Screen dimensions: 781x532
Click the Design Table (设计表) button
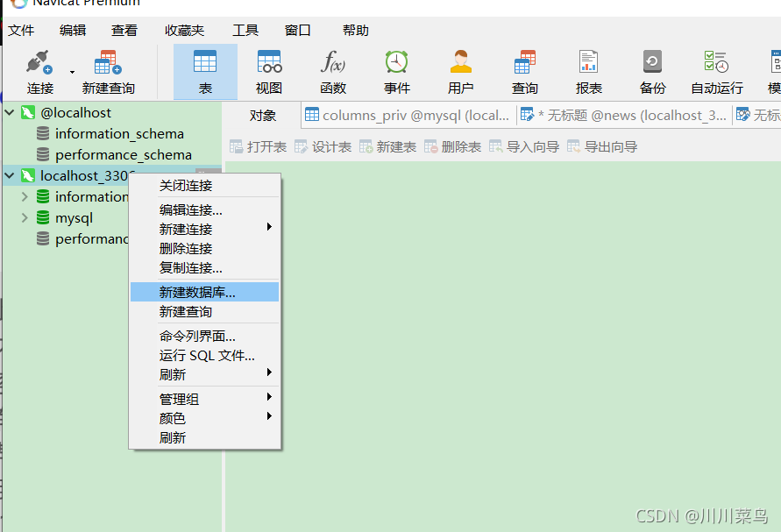click(x=323, y=147)
